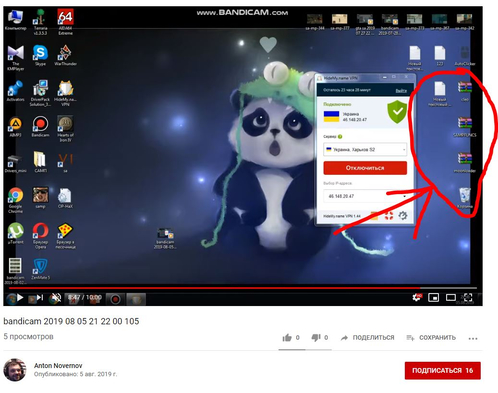Enter fullscreen mode
The image size is (498, 393).
point(468,297)
